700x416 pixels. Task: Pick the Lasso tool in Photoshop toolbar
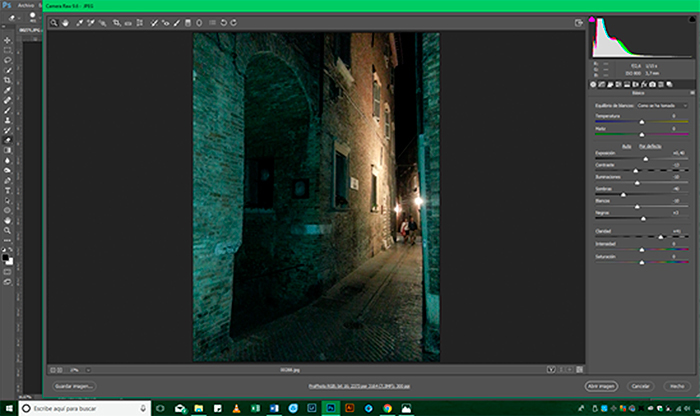8,59
